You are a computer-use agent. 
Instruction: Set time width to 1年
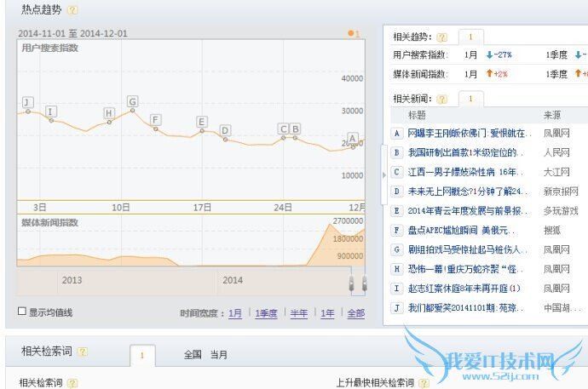point(327,313)
